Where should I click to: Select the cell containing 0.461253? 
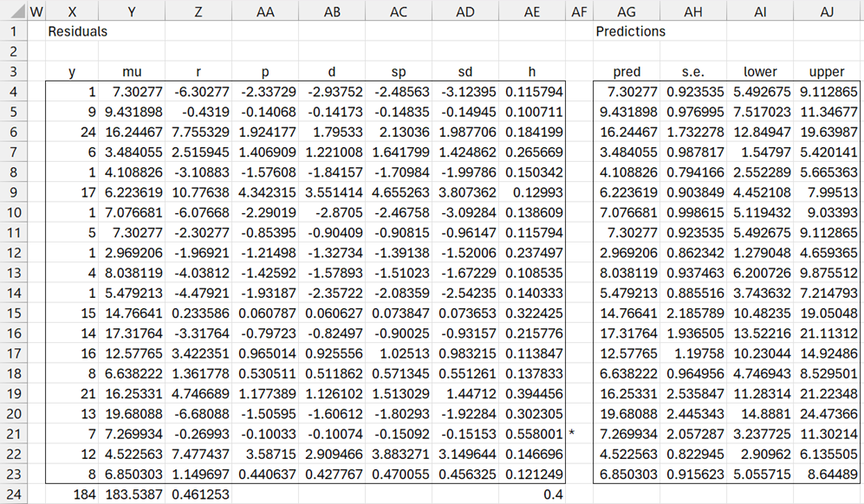tap(198, 494)
